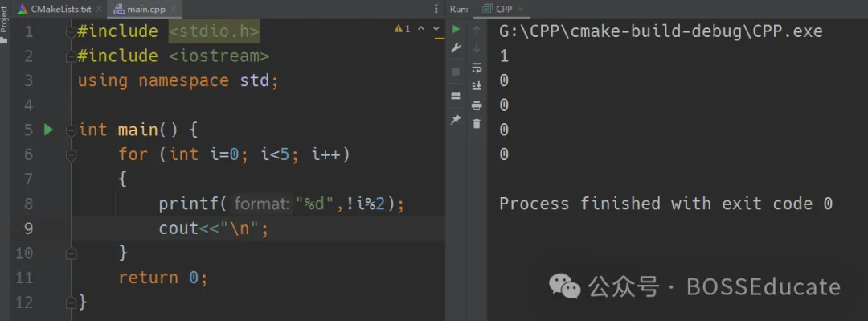
Task: Click the "%d" format string
Action: click(314, 204)
